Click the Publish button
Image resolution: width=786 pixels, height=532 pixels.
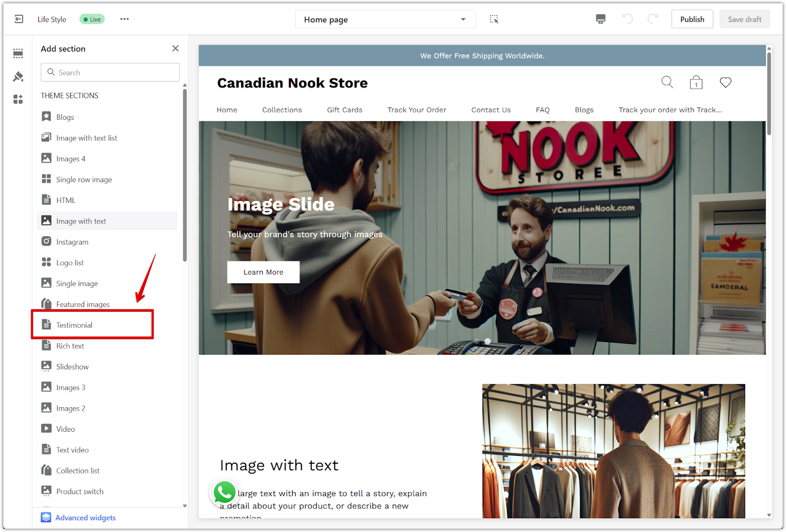(692, 19)
